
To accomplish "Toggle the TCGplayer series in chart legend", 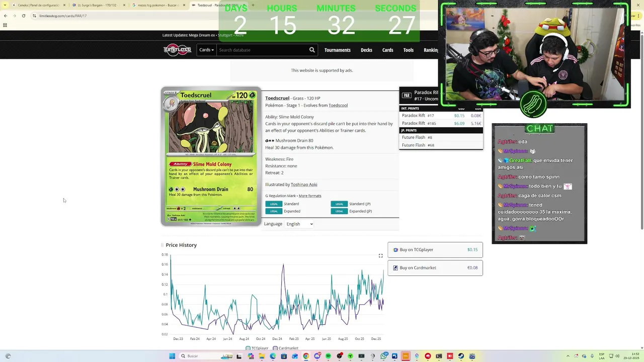I will click(257, 348).
